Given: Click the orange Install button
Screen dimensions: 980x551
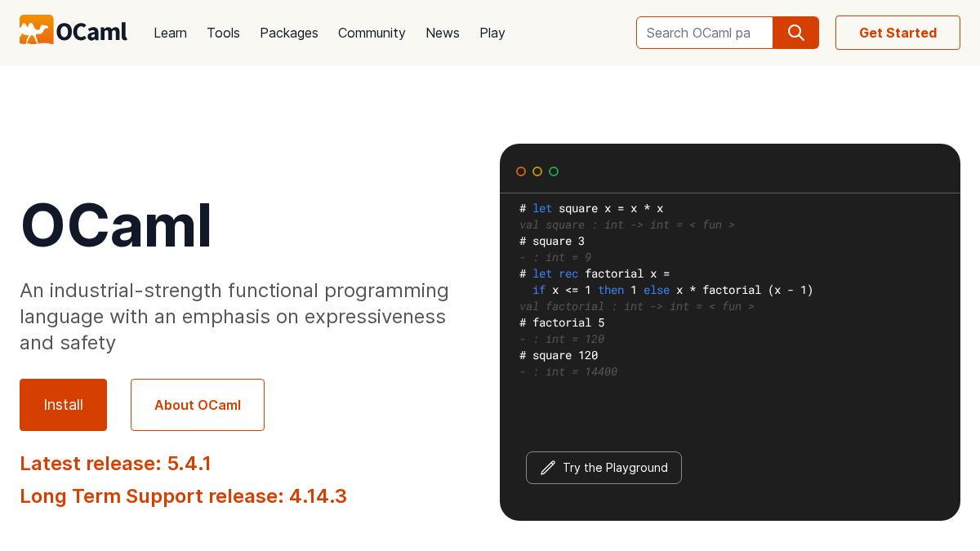Looking at the screenshot, I should [63, 405].
